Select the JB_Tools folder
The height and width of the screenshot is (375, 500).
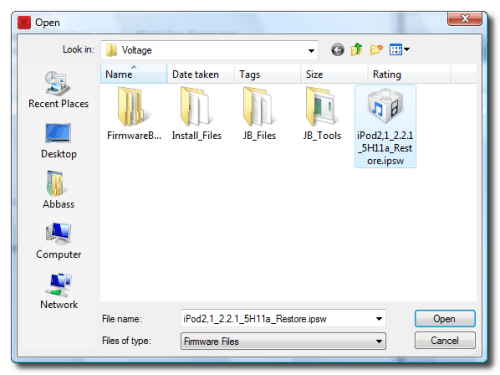click(x=322, y=113)
